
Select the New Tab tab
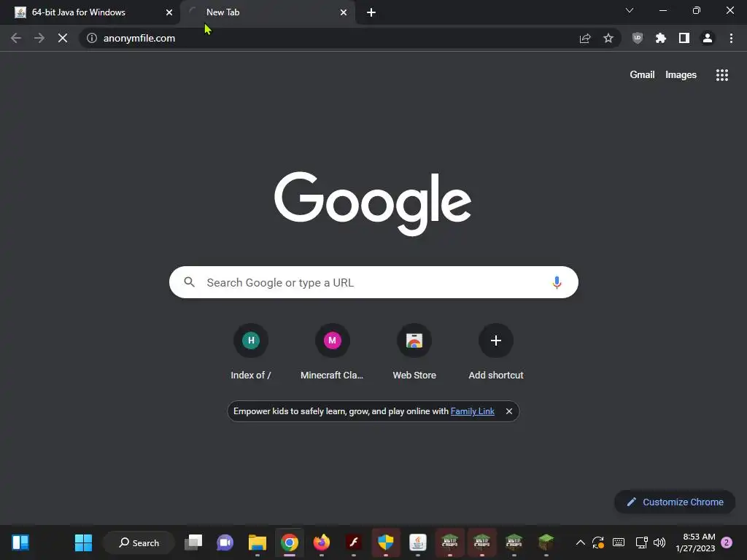coord(267,12)
